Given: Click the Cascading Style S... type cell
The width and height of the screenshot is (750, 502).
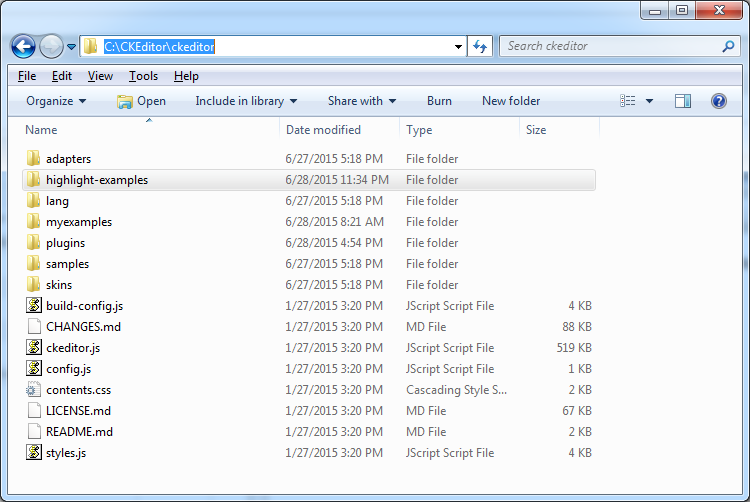Looking at the screenshot, I should [456, 390].
